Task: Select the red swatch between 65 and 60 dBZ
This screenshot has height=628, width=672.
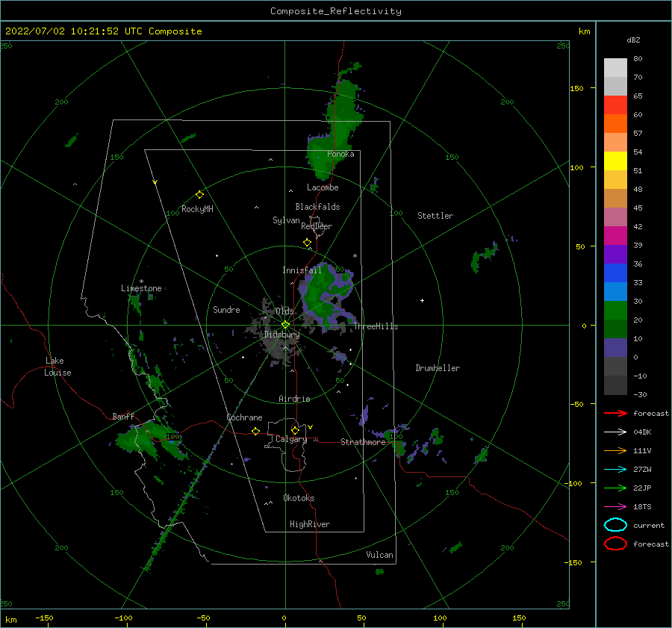Action: (x=615, y=105)
